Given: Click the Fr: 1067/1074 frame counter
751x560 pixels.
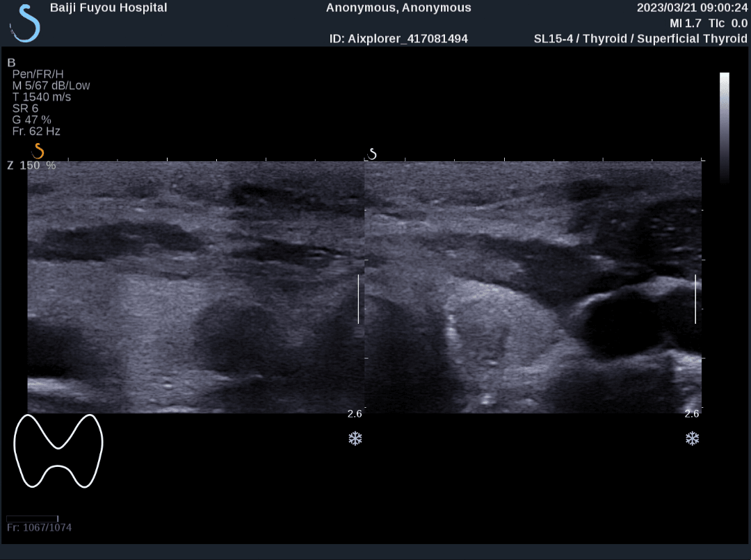Looking at the screenshot, I should (x=39, y=528).
